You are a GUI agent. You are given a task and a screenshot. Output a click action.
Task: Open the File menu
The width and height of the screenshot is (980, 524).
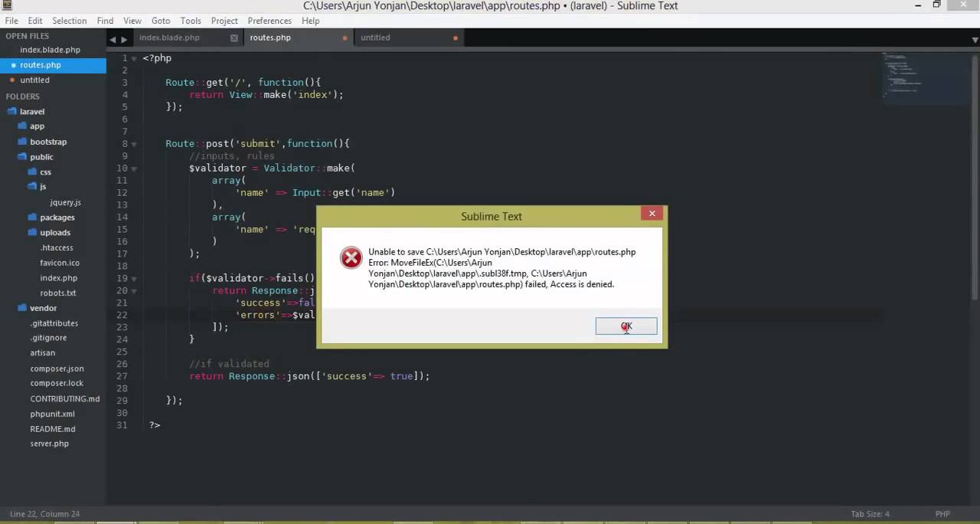(x=11, y=21)
